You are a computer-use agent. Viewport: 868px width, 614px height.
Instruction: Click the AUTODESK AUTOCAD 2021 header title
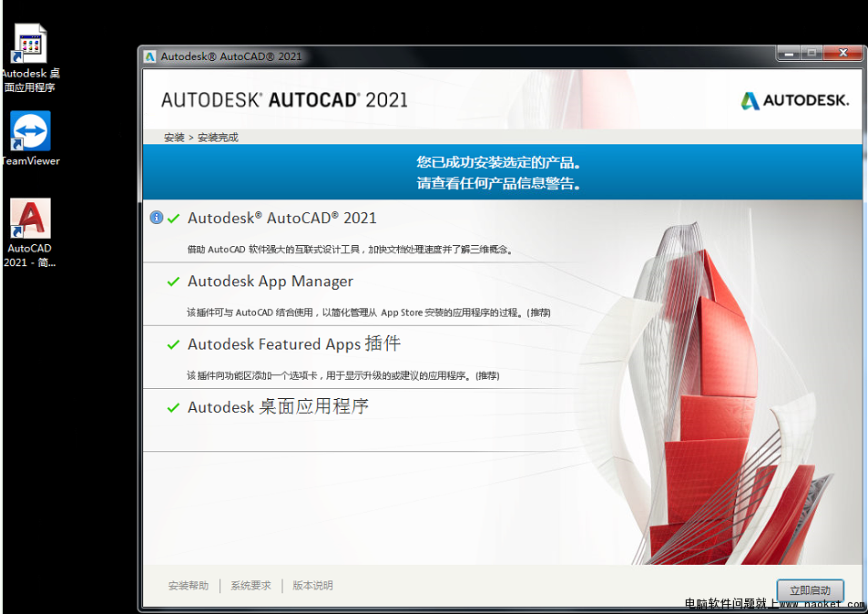[x=284, y=100]
